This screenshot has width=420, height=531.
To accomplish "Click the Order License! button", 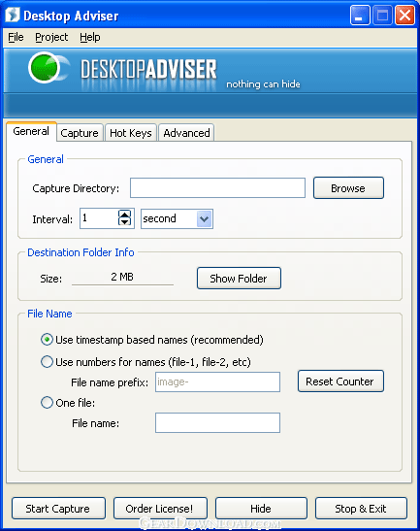I will [x=160, y=509].
